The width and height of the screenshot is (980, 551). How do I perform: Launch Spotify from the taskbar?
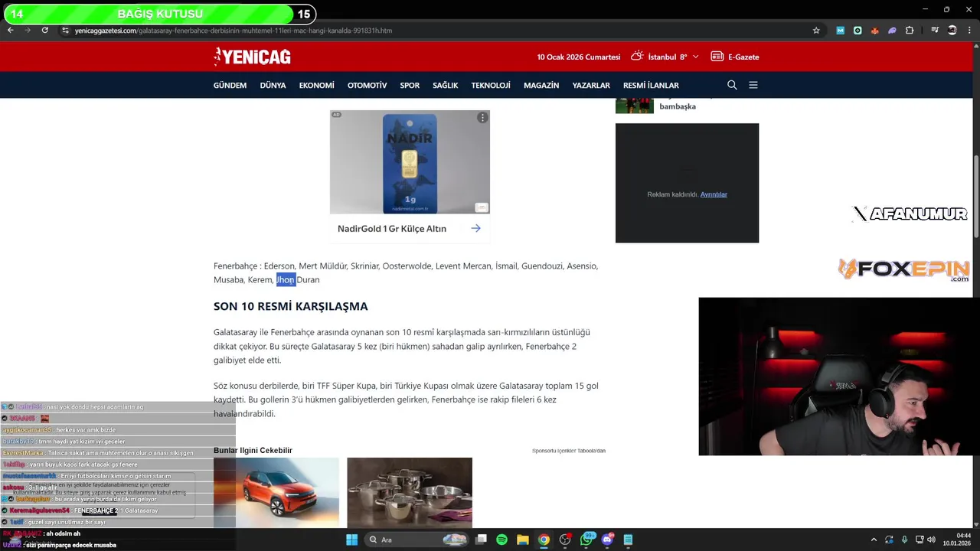pyautogui.click(x=501, y=540)
